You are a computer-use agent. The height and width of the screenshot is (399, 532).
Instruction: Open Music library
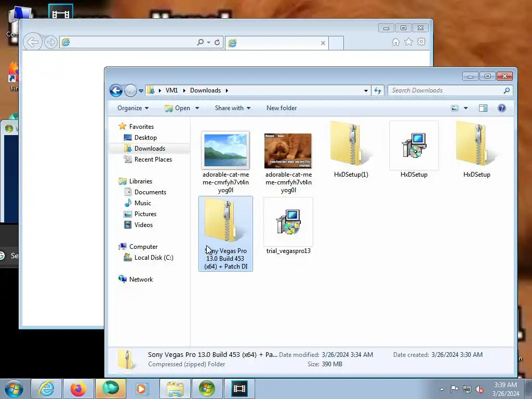142,203
